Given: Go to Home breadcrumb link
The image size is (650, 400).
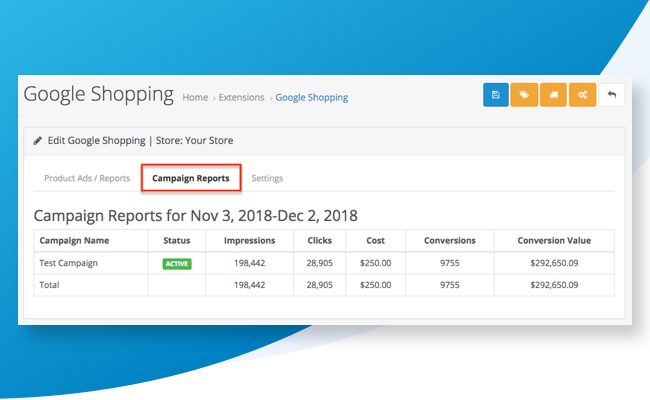Looking at the screenshot, I should 195,97.
